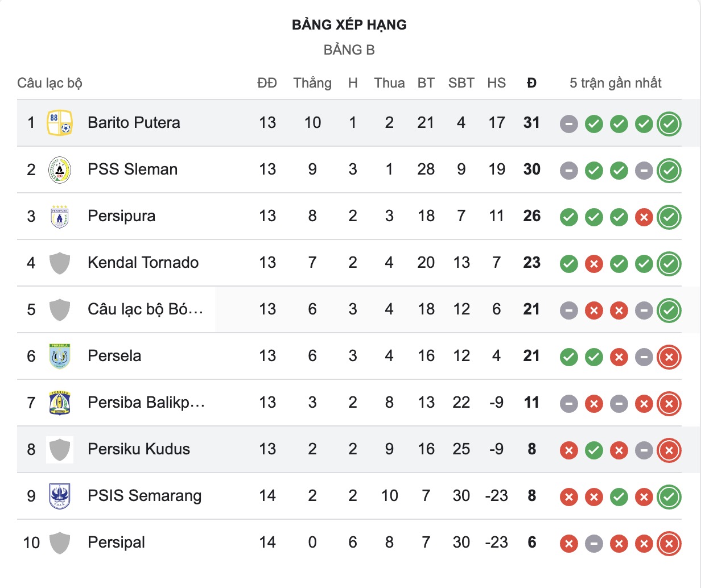This screenshot has width=701, height=588.
Task: Select Persipura's red loss result marker
Action: 644,216
